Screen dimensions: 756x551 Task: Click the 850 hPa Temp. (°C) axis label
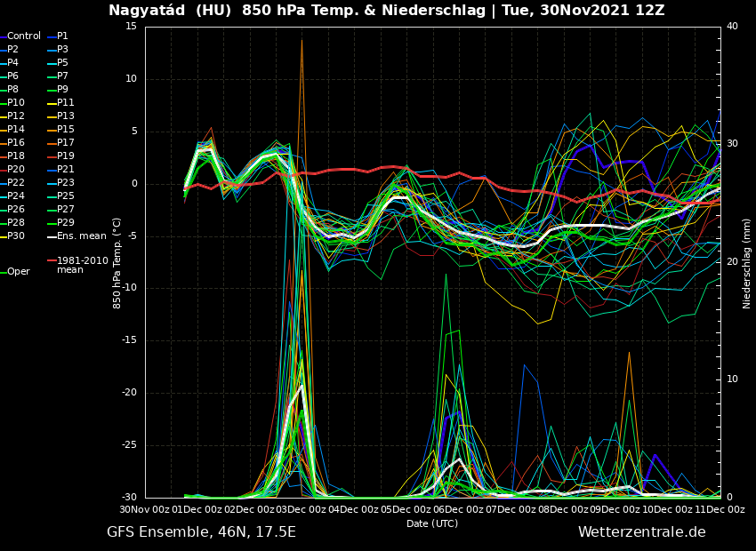(x=117, y=263)
